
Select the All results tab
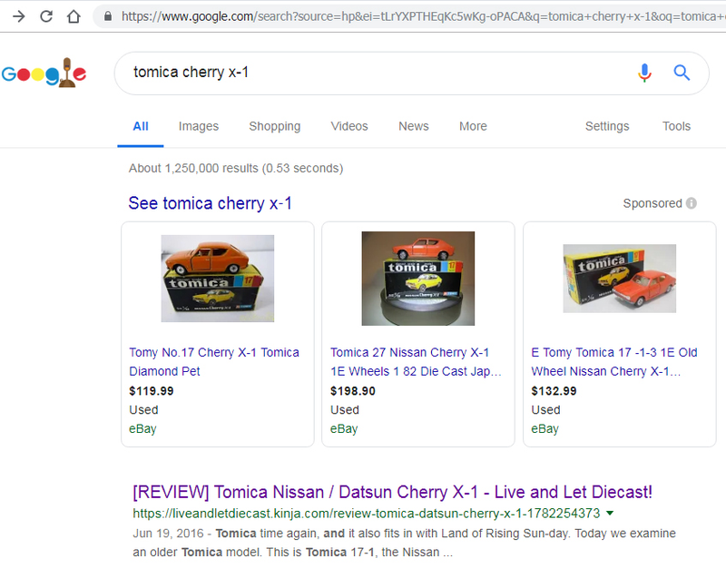(x=141, y=126)
